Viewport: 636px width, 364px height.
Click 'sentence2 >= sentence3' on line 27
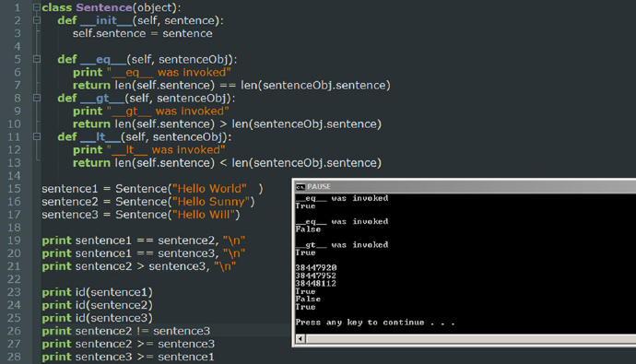[x=145, y=344]
